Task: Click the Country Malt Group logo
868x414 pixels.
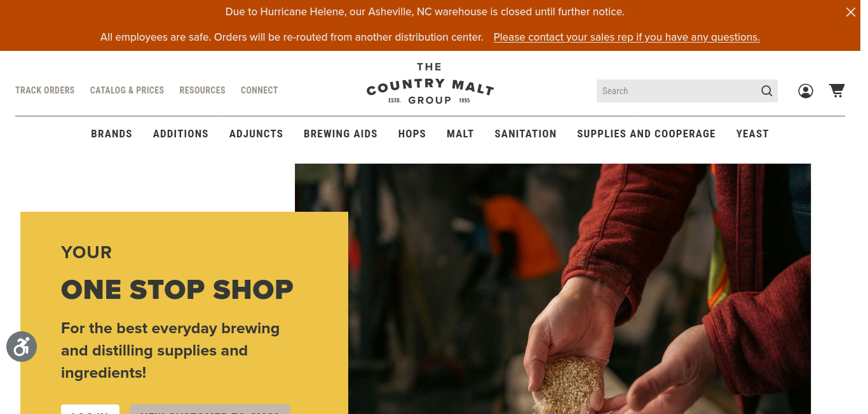Action: tap(430, 83)
